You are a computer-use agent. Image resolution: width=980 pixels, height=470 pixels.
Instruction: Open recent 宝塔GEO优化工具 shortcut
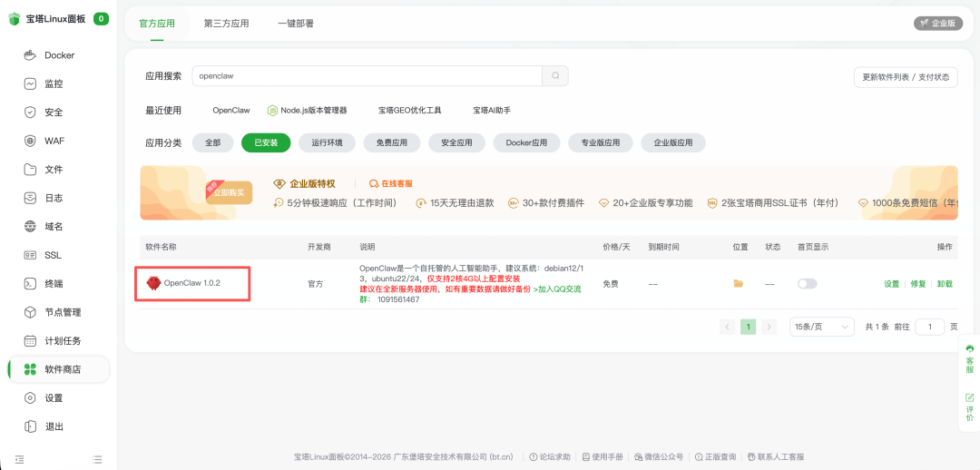pyautogui.click(x=410, y=110)
